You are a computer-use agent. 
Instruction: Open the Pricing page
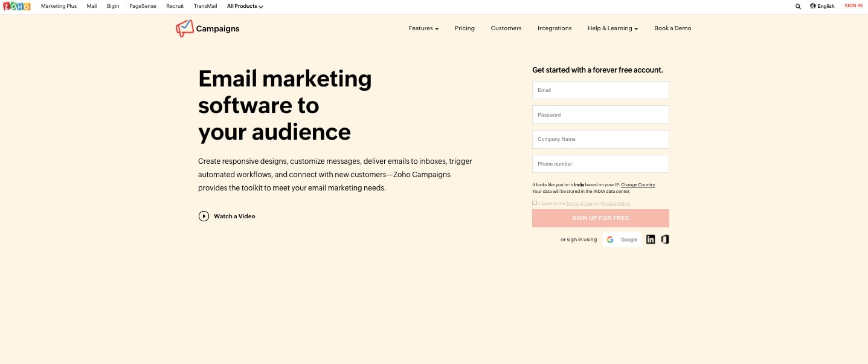click(x=465, y=28)
